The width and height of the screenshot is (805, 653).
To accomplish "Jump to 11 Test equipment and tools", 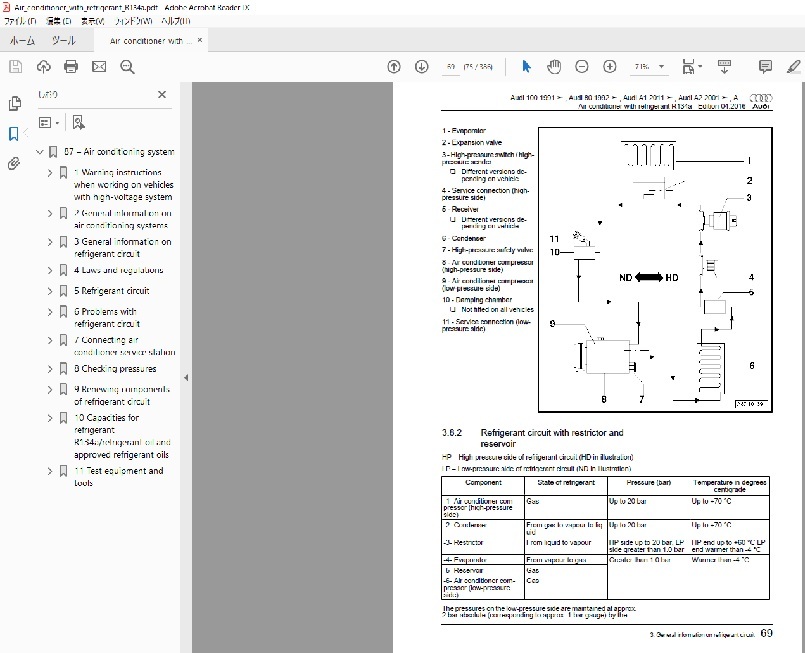I will pos(119,477).
